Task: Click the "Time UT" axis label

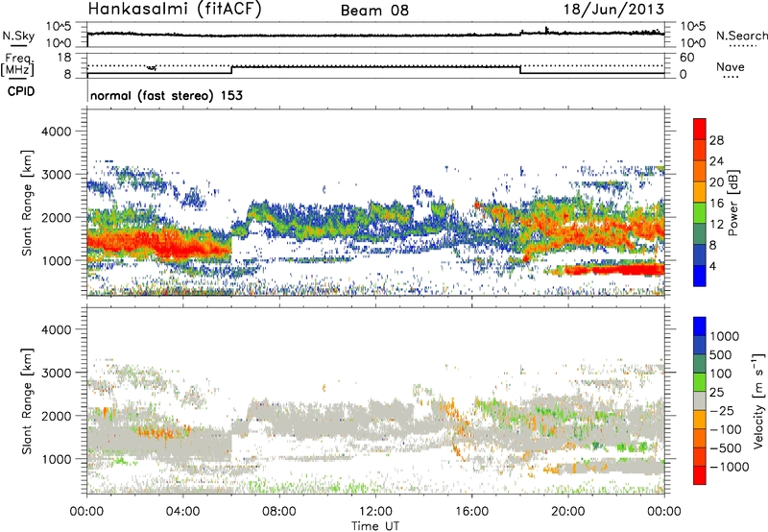Action: (x=375, y=526)
